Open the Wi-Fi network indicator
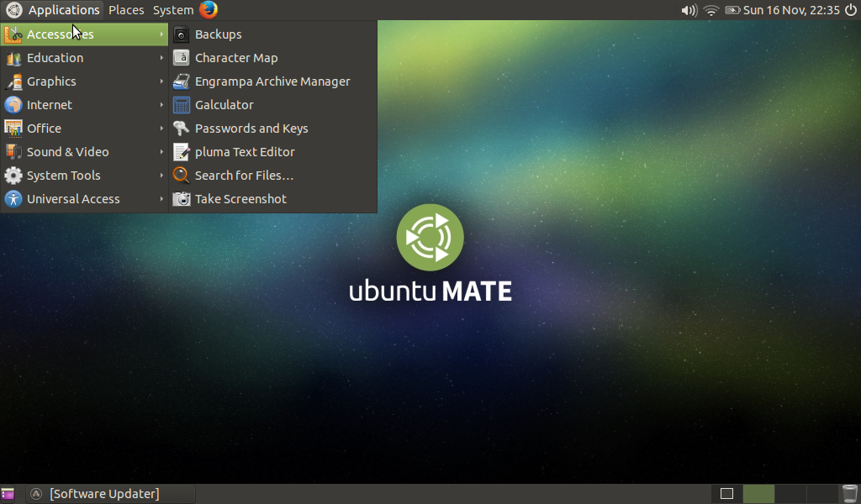The height and width of the screenshot is (504, 861). click(x=711, y=10)
